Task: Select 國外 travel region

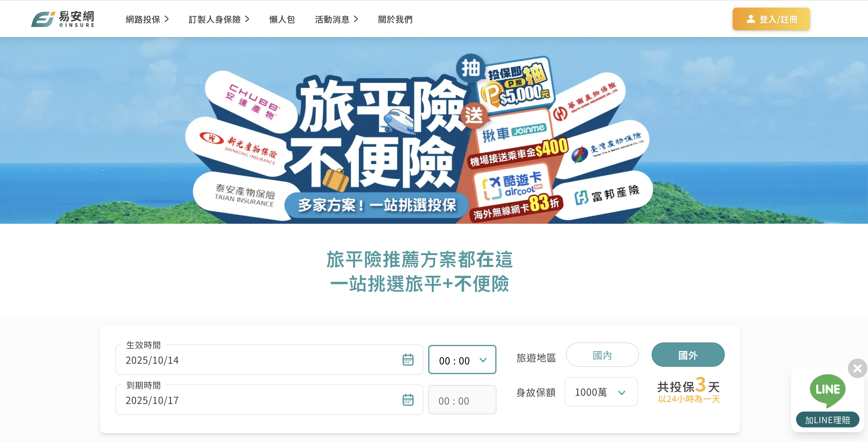Action: click(688, 355)
